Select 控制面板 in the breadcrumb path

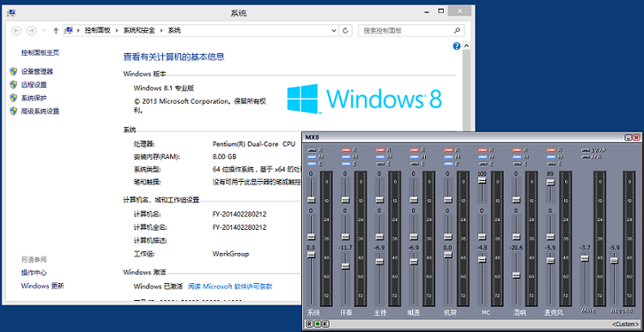point(97,30)
